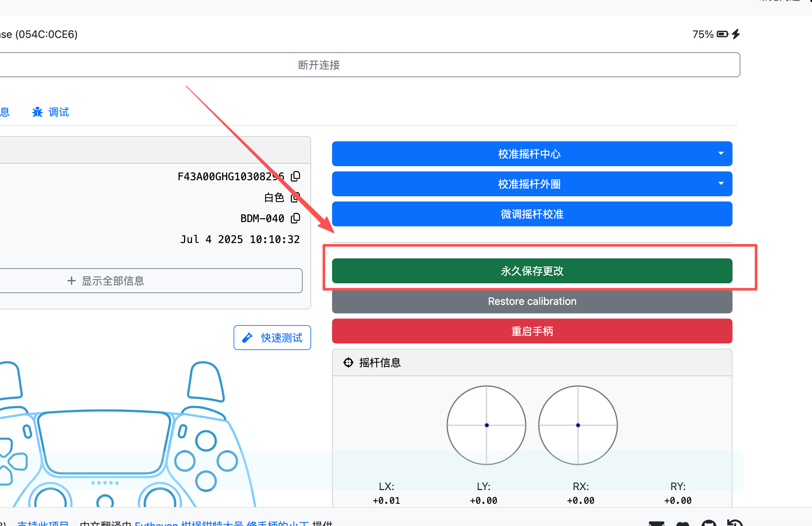Click the rightmost face button on controller diagram

227,461
